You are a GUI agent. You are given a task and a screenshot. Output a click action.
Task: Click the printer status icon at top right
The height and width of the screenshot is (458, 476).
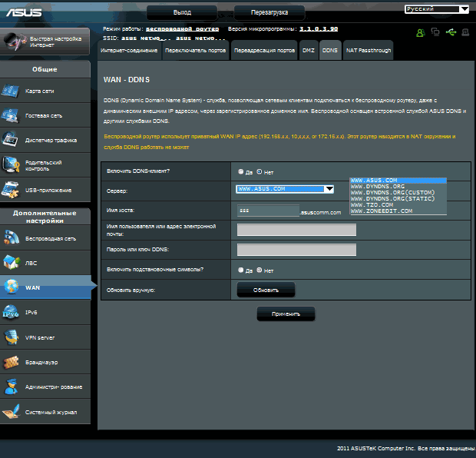pyautogui.click(x=465, y=32)
